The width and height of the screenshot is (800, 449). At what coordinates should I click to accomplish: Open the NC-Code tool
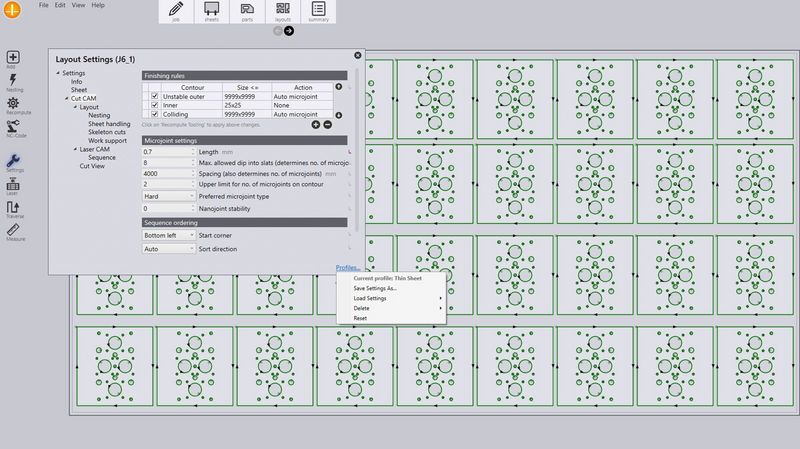14,128
